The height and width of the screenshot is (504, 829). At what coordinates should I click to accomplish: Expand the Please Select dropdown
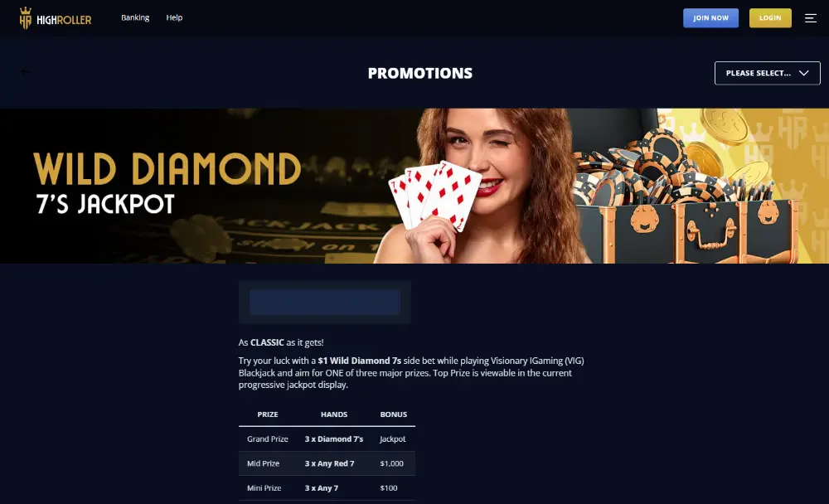pyautogui.click(x=767, y=73)
